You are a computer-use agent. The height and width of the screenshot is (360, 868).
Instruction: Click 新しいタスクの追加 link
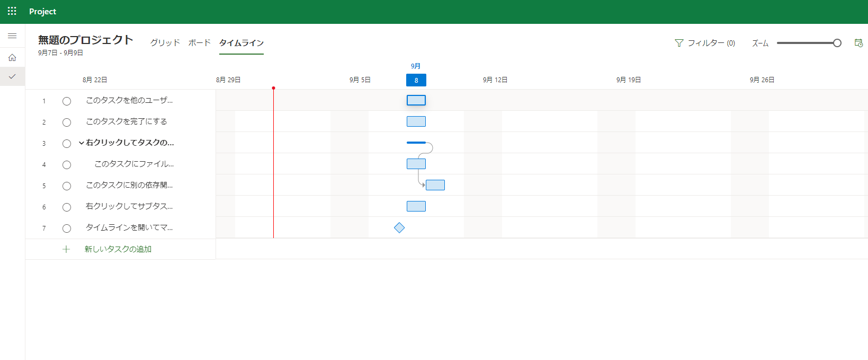coord(118,249)
